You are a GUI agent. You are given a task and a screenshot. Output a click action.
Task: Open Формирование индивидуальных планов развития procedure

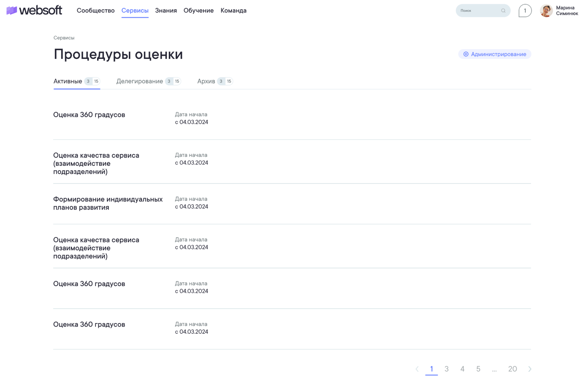tap(108, 203)
